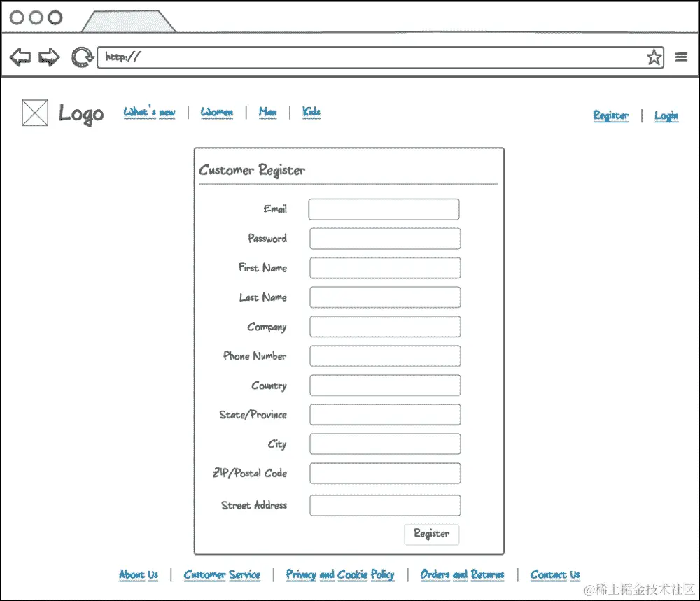The height and width of the screenshot is (601, 700).
Task: Focus the Country field
Action: point(385,385)
